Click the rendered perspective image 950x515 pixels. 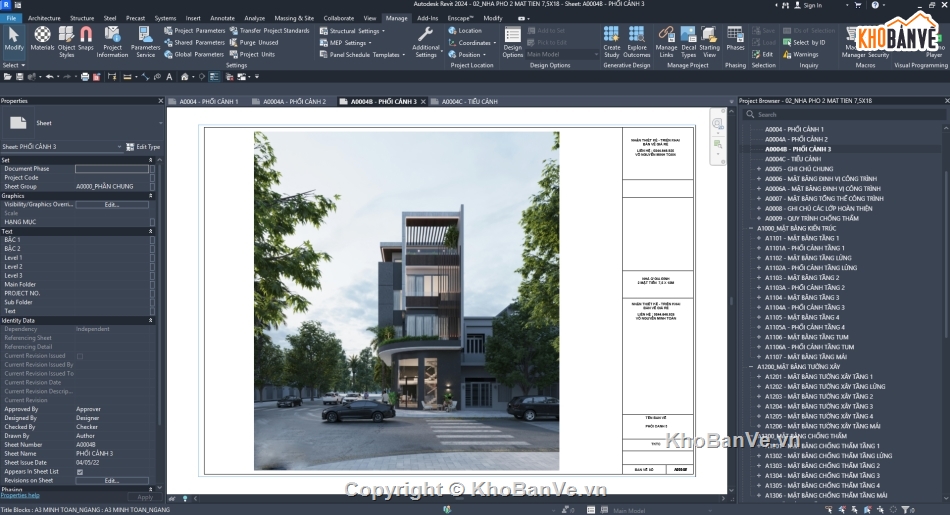[407, 301]
